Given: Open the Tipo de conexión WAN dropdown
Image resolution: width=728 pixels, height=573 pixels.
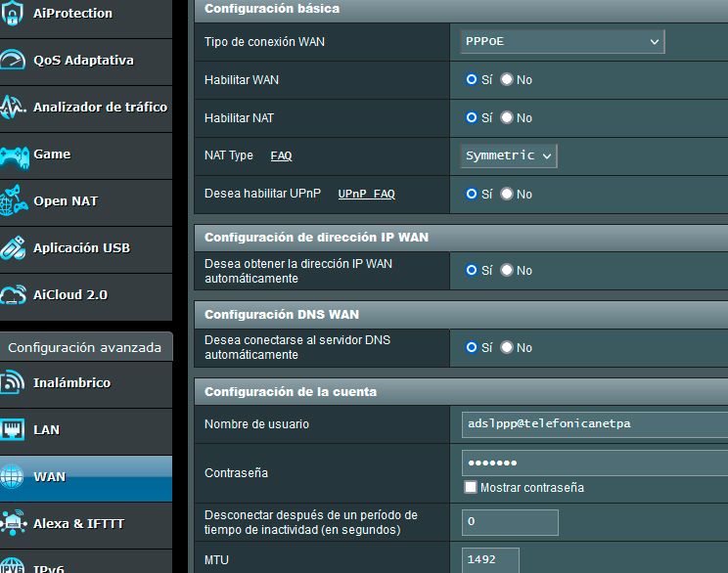Looking at the screenshot, I should point(563,41).
